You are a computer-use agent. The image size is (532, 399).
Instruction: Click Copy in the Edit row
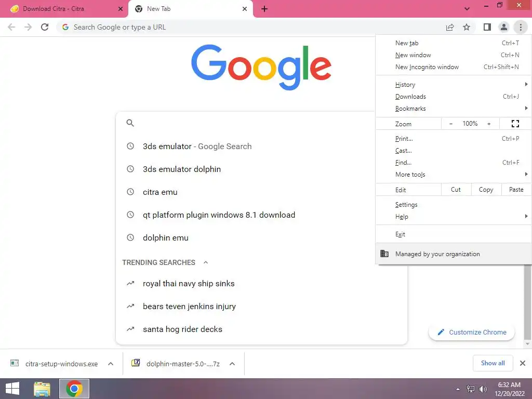(486, 190)
